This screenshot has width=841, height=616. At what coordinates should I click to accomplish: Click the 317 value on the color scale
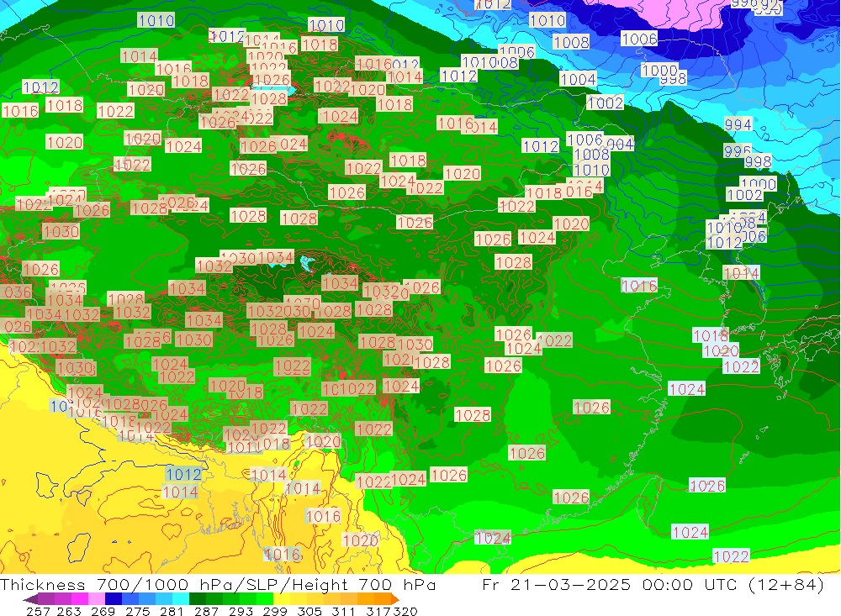[x=378, y=611]
